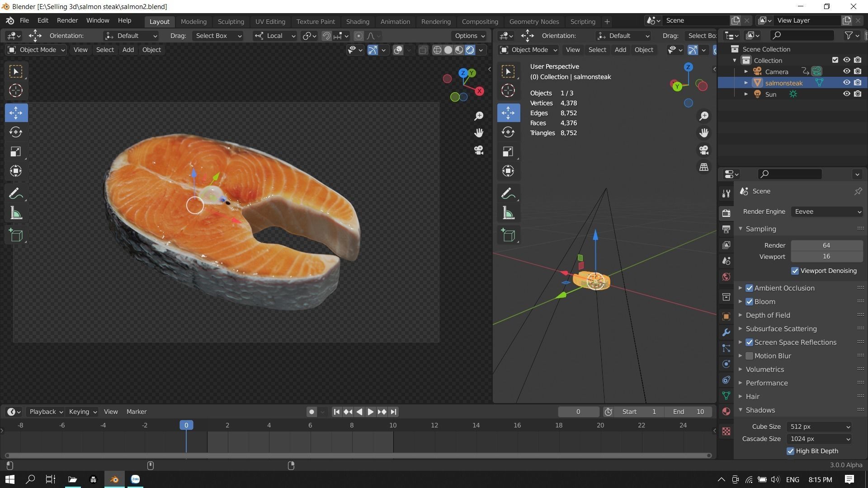
Task: Select the Measure tool in left viewport
Action: [x=16, y=214]
